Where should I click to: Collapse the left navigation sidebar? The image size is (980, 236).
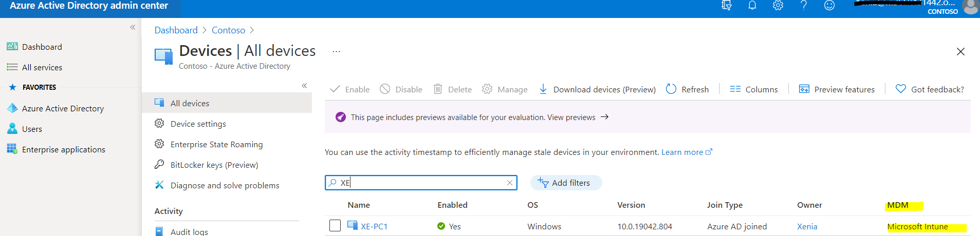pyautogui.click(x=133, y=27)
